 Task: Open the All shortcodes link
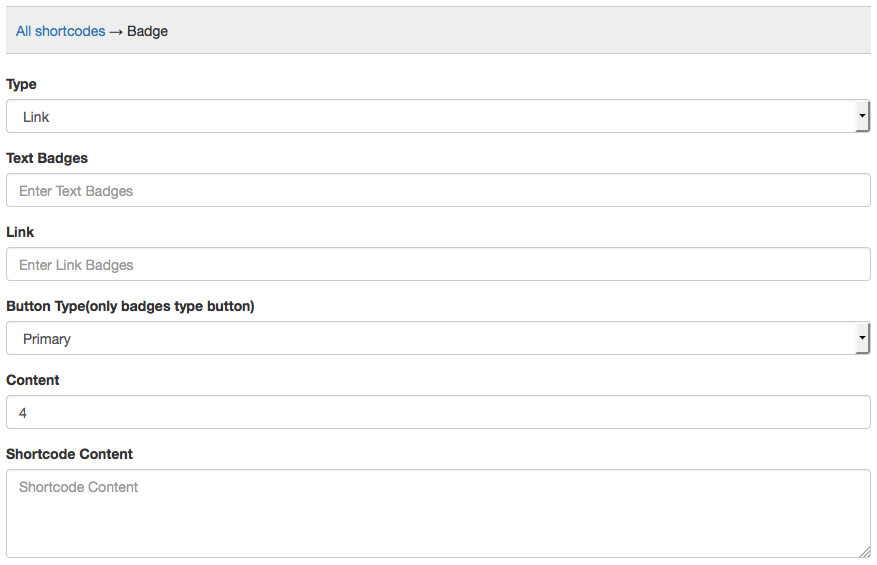[60, 31]
